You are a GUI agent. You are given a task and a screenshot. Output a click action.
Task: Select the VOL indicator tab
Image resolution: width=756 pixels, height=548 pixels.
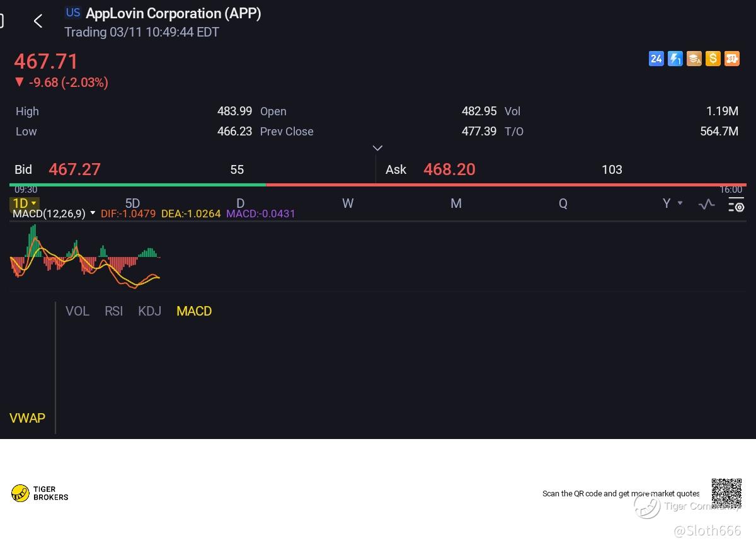[x=77, y=311]
